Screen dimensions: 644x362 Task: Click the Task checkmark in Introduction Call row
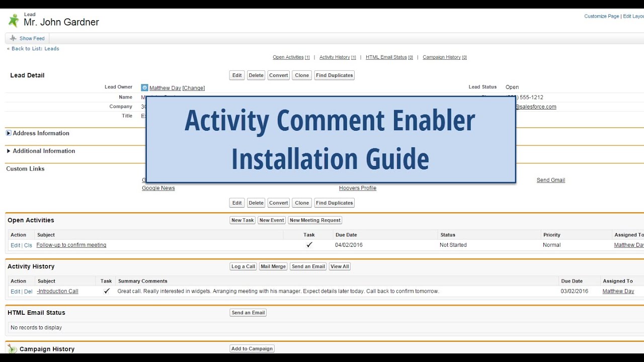[x=106, y=291]
